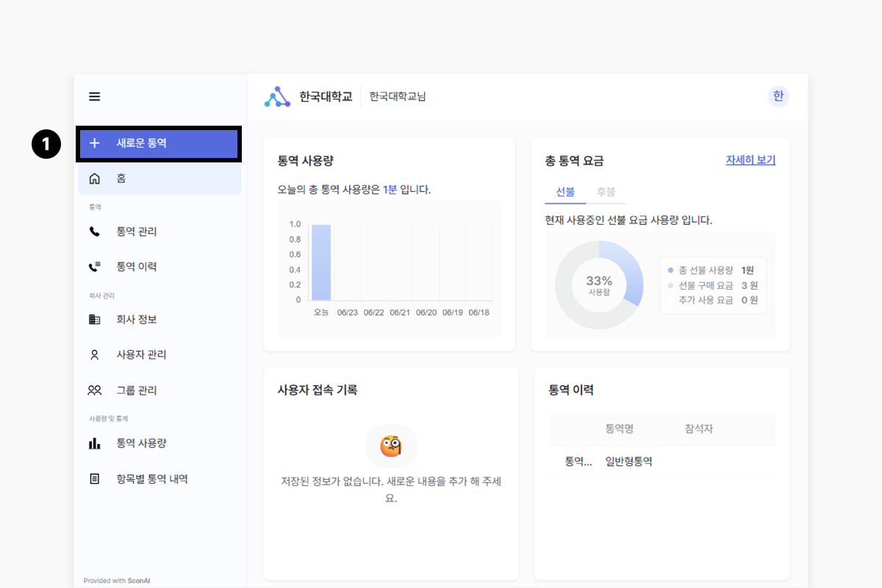Click the 한국대학교 logo icon
This screenshot has height=588, width=882.
277,96
